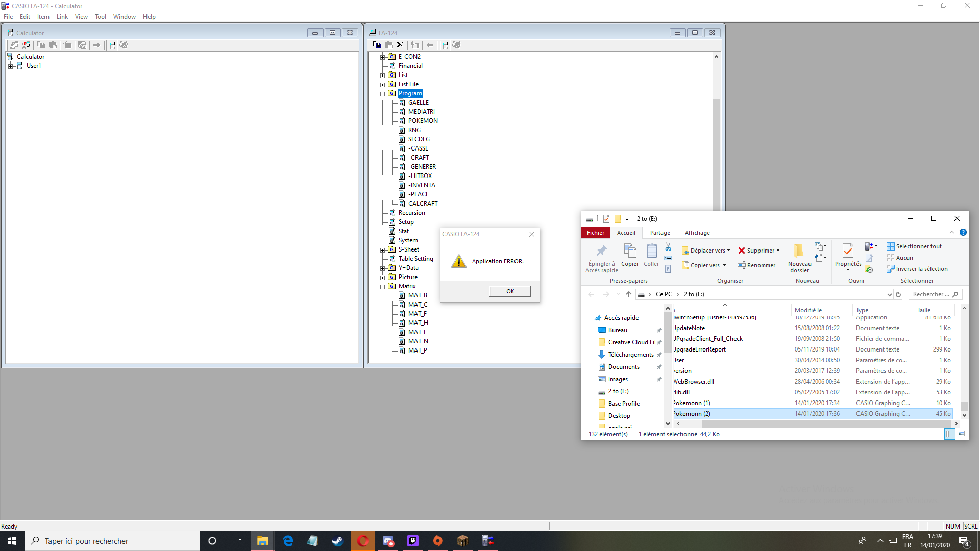Click the Paste shortcut icon in Explorer ribbon
The height and width of the screenshot is (551, 980).
tap(668, 269)
